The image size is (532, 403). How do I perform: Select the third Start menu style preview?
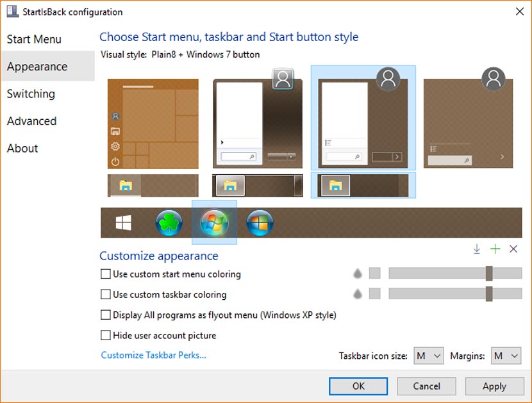point(363,116)
